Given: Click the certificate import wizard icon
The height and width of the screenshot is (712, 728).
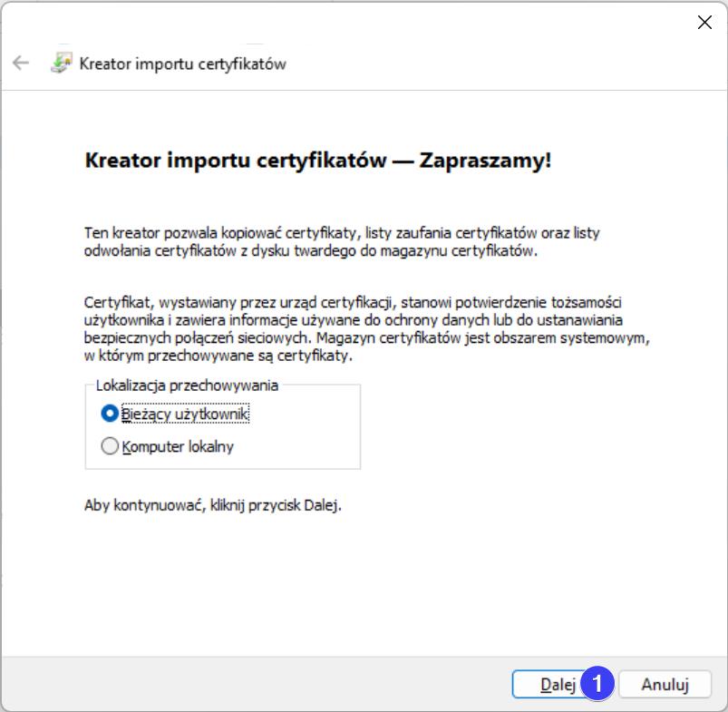Looking at the screenshot, I should click(61, 63).
